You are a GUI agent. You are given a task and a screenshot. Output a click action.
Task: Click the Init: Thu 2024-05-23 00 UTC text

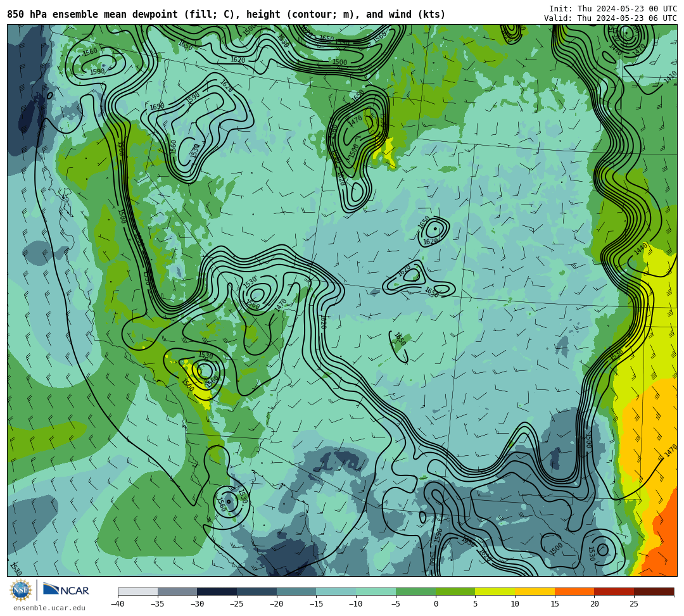point(613,9)
